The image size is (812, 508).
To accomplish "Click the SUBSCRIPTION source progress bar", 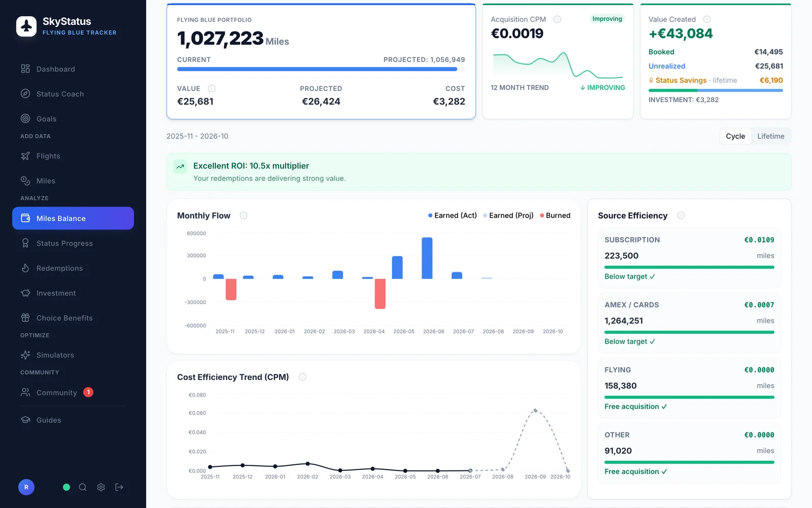I will pyautogui.click(x=689, y=267).
